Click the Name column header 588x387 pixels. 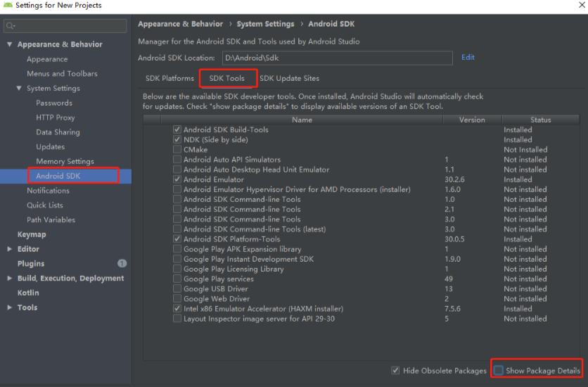[302, 120]
